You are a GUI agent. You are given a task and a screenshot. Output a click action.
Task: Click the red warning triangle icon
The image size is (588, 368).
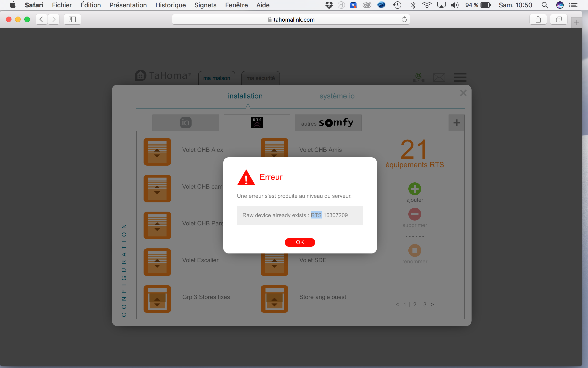click(x=246, y=177)
